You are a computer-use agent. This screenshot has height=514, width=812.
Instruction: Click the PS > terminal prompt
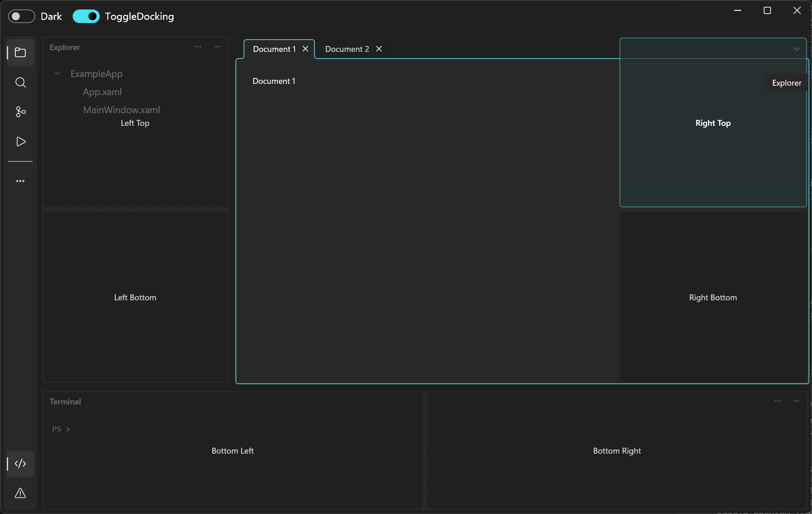pos(61,429)
